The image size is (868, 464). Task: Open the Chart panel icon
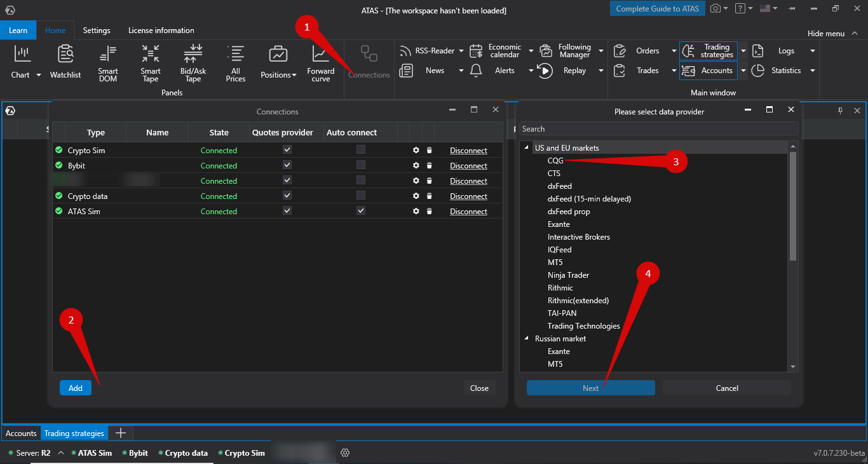point(23,55)
